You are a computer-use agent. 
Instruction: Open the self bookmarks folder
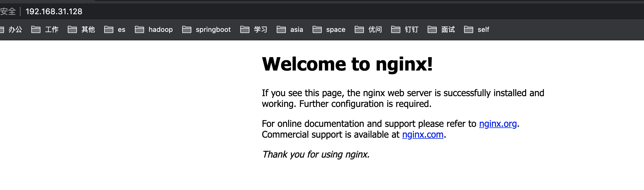[477, 30]
